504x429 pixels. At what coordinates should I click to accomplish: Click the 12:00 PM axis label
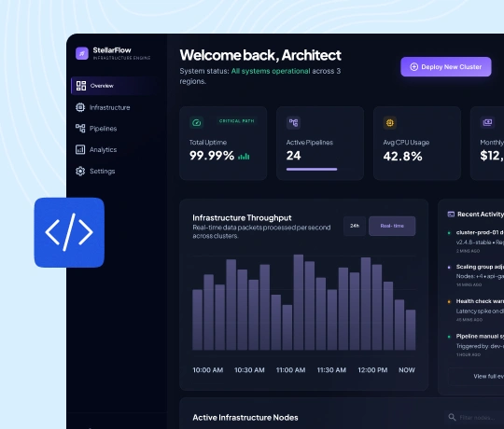tap(372, 370)
